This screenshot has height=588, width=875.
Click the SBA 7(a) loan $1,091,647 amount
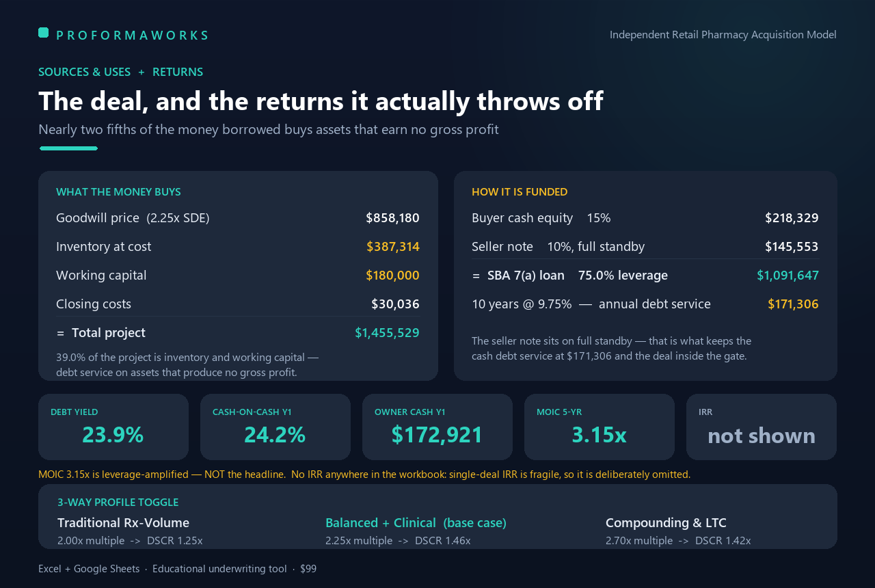tap(787, 276)
